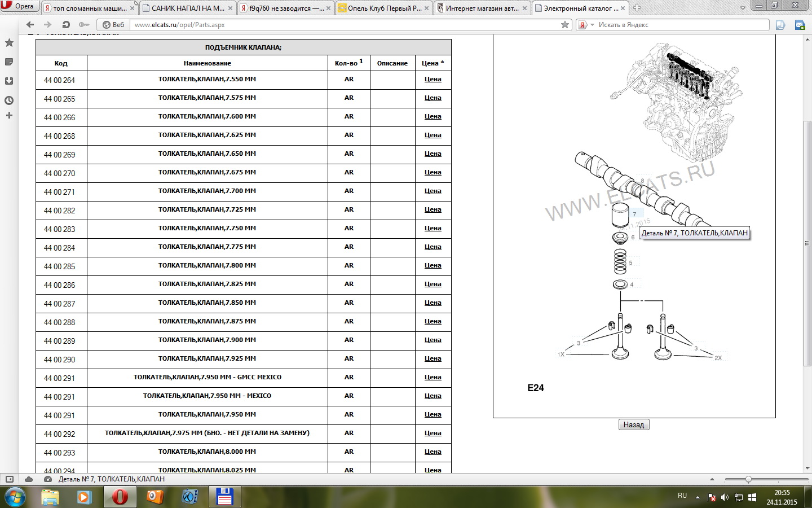Open the history clock icon in the sidebar
The height and width of the screenshot is (508, 812).
9,100
